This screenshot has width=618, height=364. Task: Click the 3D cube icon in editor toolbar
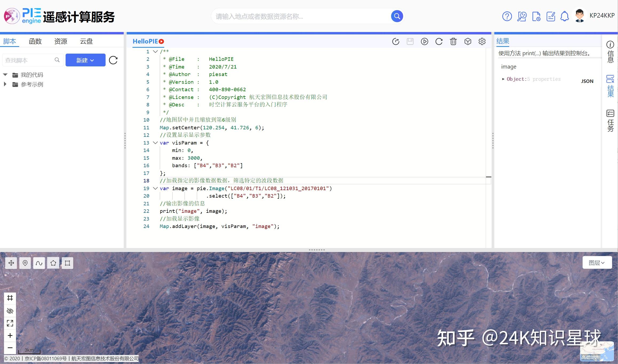(468, 42)
